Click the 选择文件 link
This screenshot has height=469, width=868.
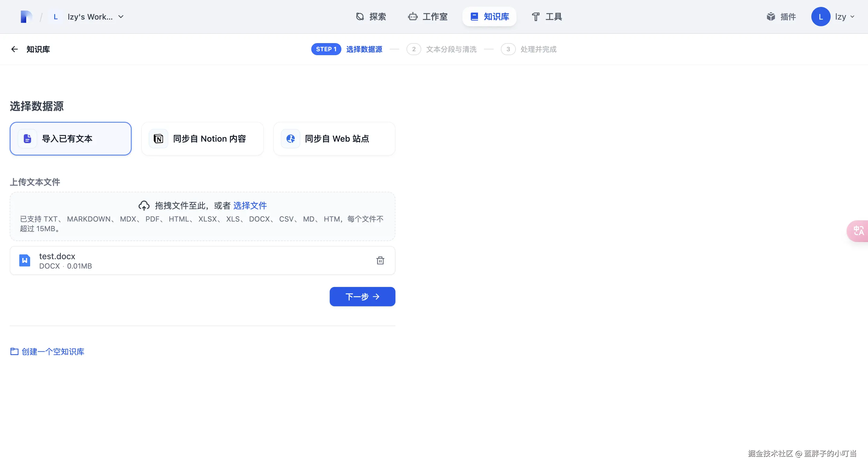click(x=250, y=206)
